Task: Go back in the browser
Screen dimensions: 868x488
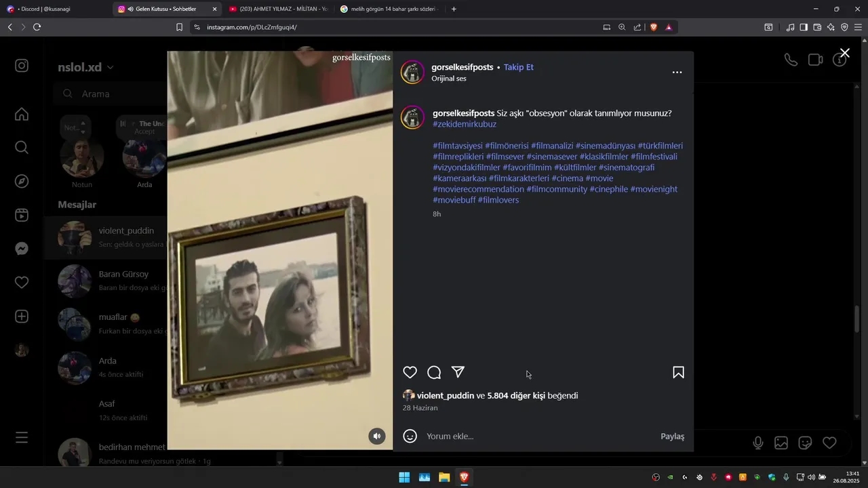Action: (9, 27)
